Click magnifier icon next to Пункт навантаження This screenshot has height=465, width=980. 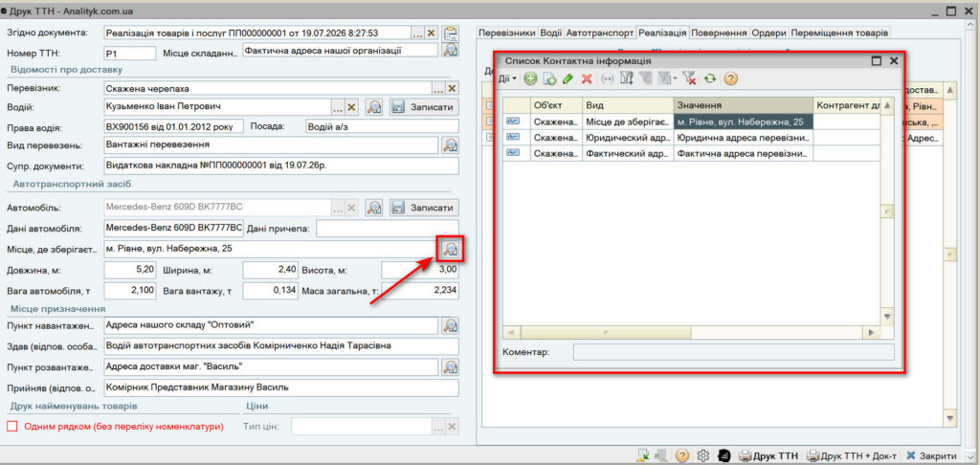coord(450,325)
